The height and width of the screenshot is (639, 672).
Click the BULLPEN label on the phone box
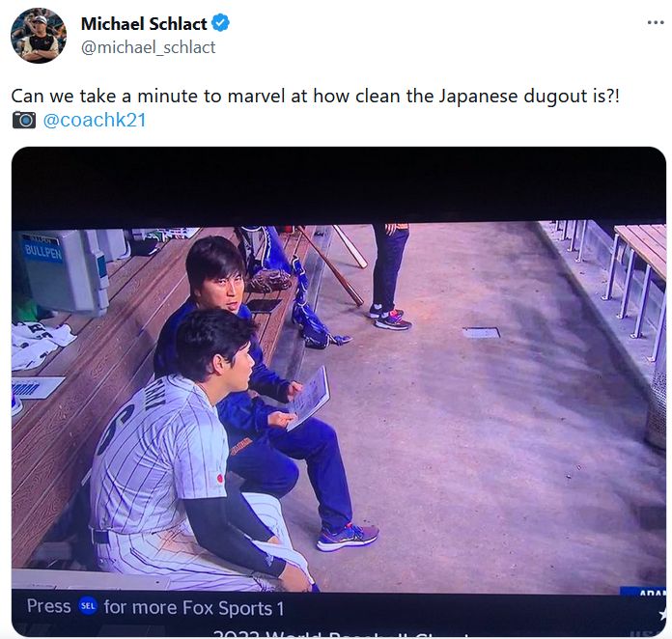(43, 253)
